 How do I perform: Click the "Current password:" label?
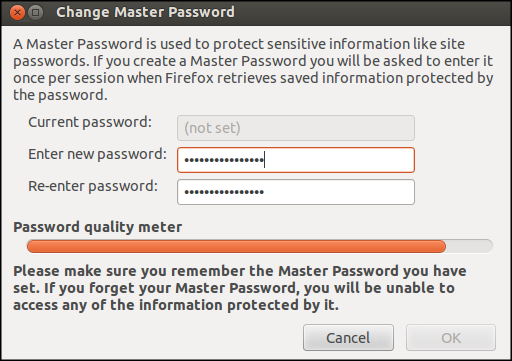(x=90, y=122)
